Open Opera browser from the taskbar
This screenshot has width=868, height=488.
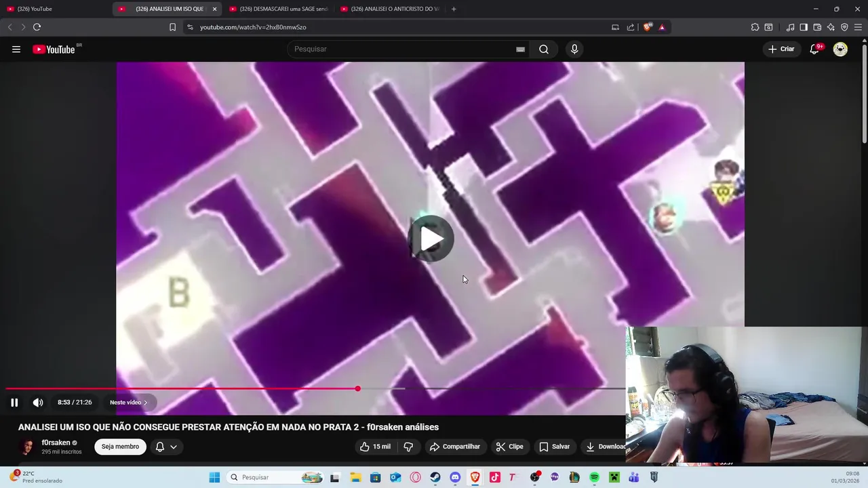415,477
